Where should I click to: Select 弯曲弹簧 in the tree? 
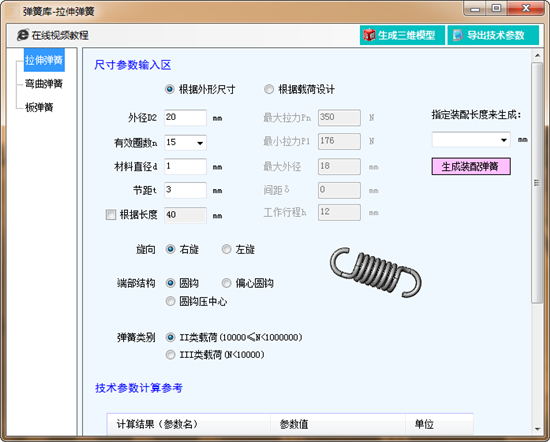coord(44,83)
